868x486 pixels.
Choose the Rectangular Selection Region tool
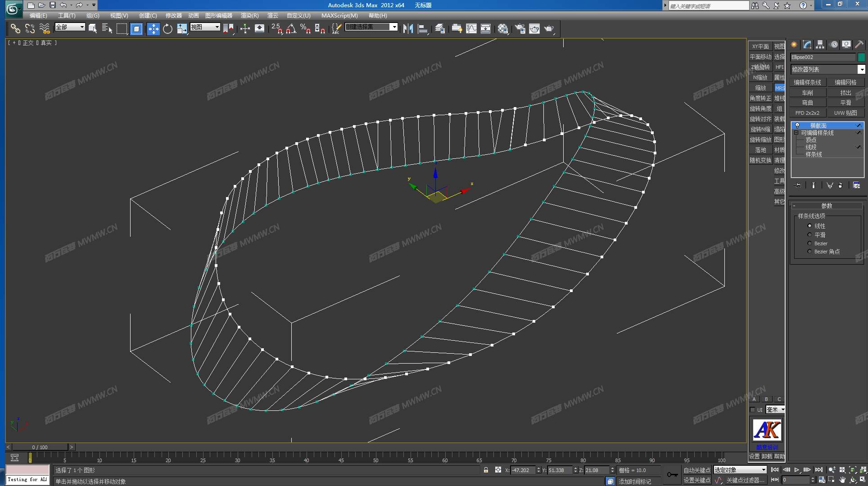(122, 28)
